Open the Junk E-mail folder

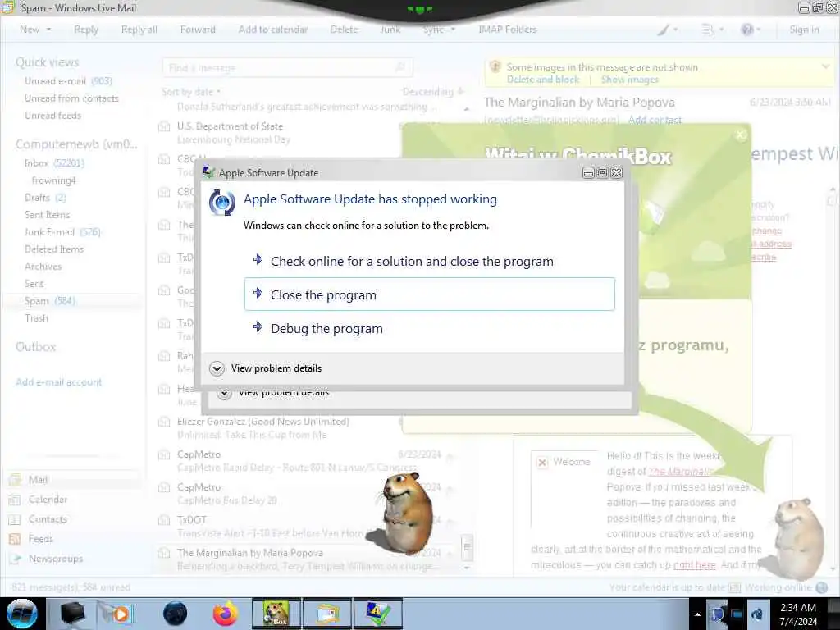tap(62, 232)
